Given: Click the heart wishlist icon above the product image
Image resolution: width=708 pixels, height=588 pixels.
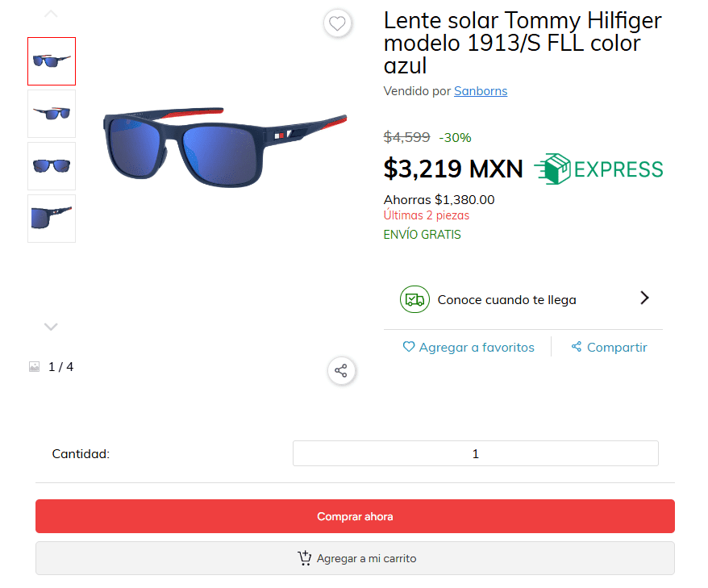Looking at the screenshot, I should (x=338, y=23).
